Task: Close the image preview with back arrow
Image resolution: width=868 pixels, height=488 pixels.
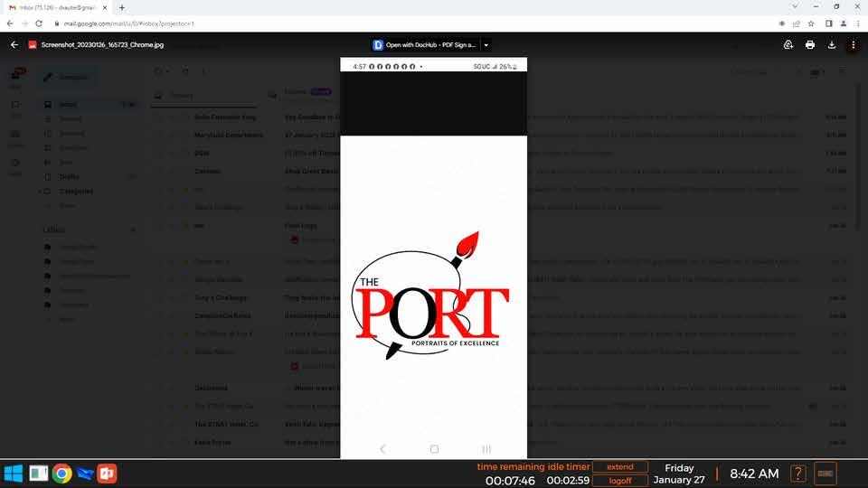Action: tap(14, 45)
